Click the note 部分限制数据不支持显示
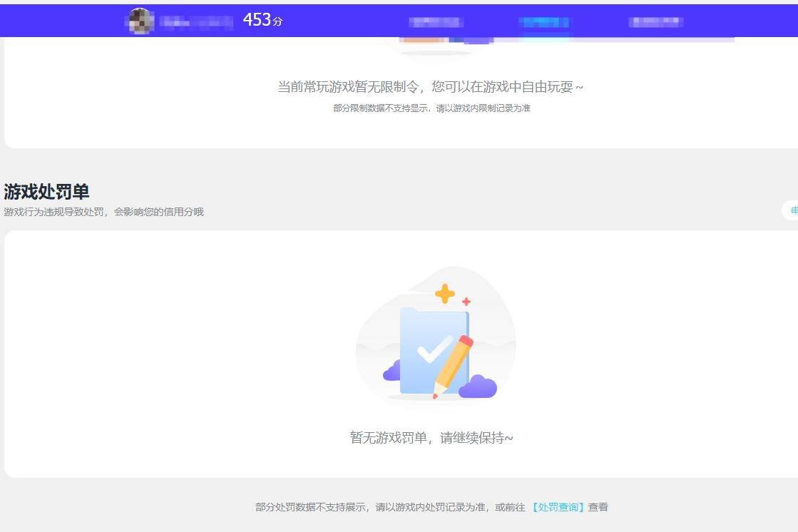This screenshot has width=798, height=532. 380,108
